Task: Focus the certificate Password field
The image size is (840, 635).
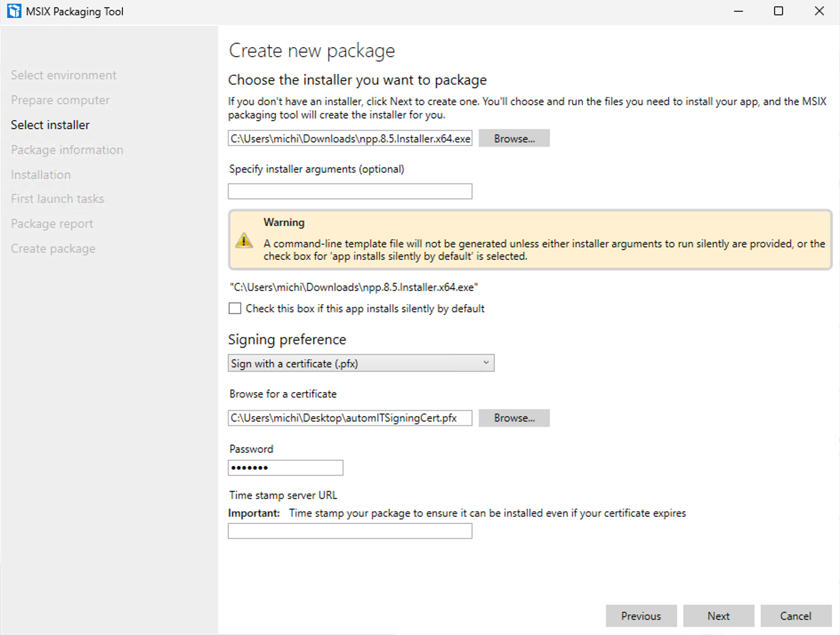Action: pos(286,468)
